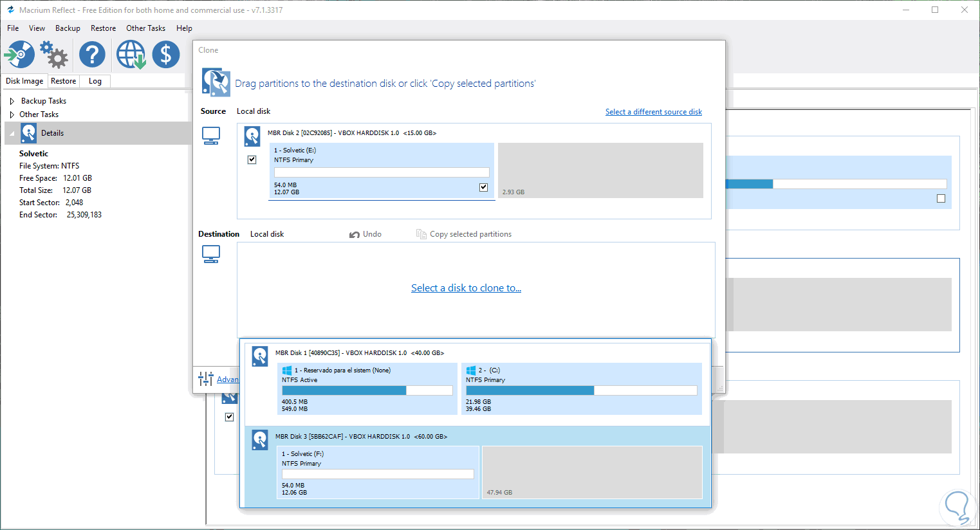Screen dimensions: 980x530
Task: Click the 'Start Sector: 2,048' line
Action: [51, 203]
